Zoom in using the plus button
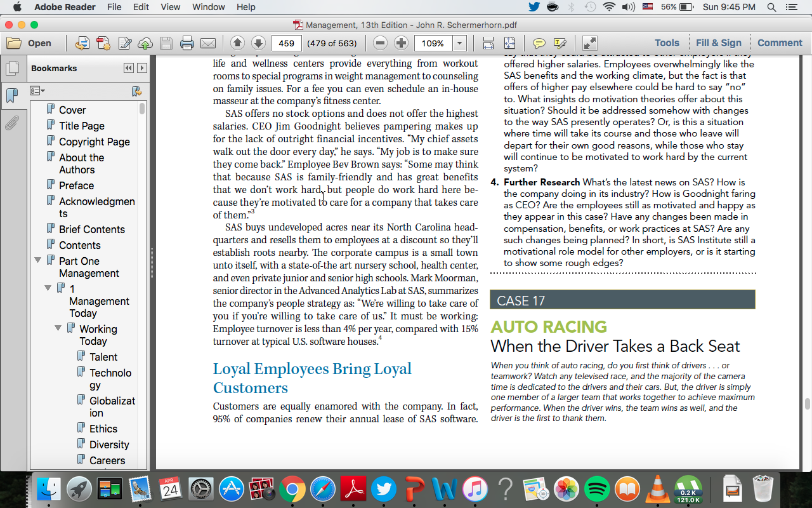Screen dimensions: 812x508 (401, 43)
